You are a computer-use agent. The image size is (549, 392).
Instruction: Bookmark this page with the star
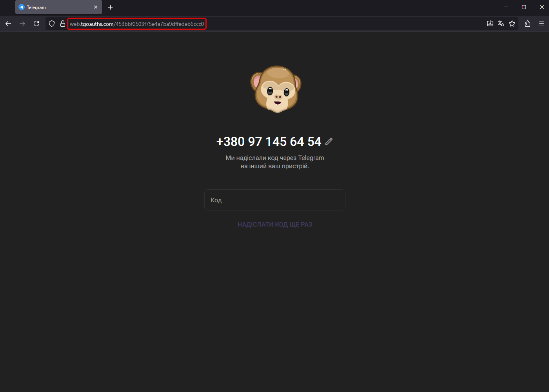pyautogui.click(x=512, y=24)
